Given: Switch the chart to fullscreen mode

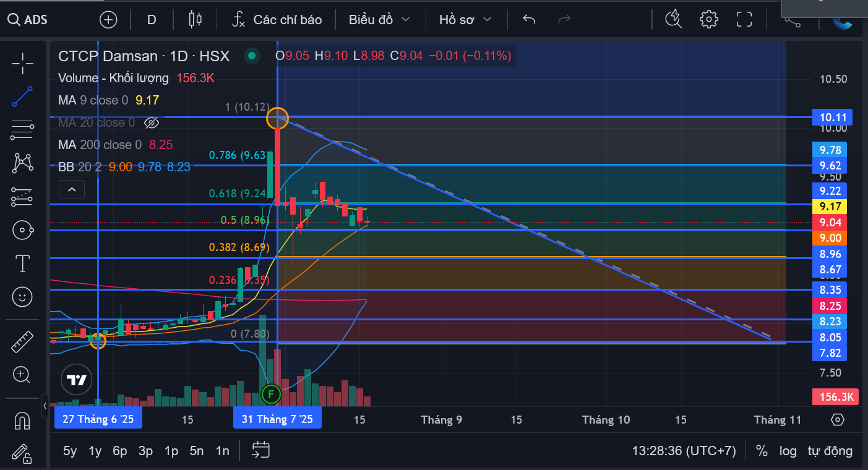Looking at the screenshot, I should [744, 20].
